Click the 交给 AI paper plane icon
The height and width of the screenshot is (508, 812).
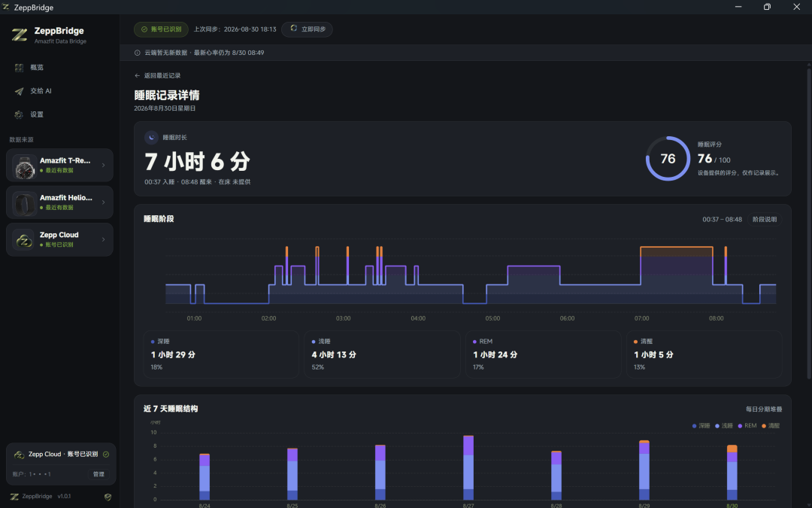click(x=19, y=91)
